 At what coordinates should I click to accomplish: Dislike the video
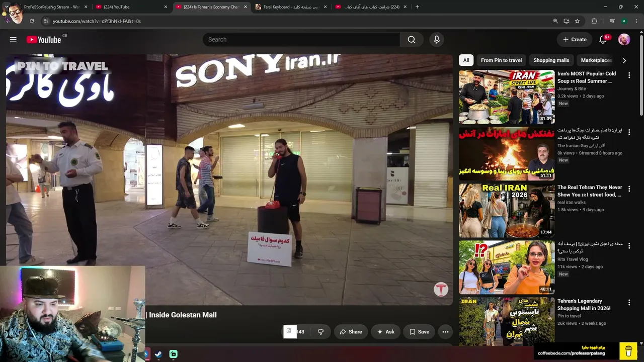(x=320, y=332)
